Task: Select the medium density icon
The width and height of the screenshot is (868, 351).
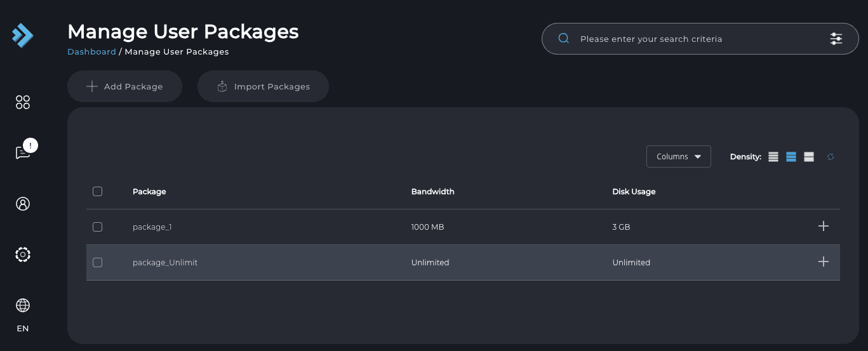Action: coord(791,157)
